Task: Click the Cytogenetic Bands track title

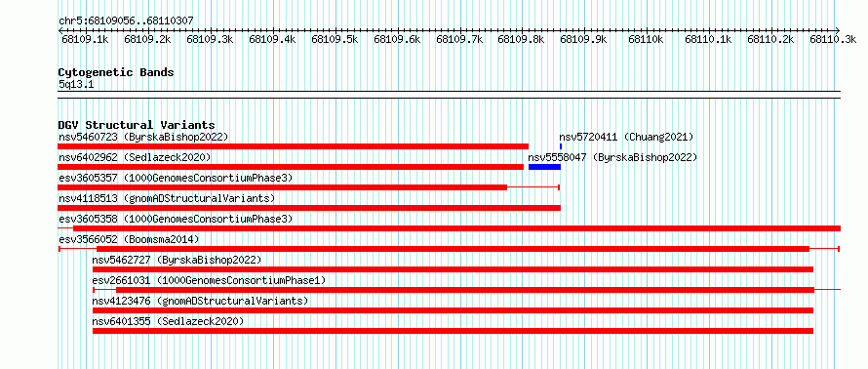Action: coord(116,72)
